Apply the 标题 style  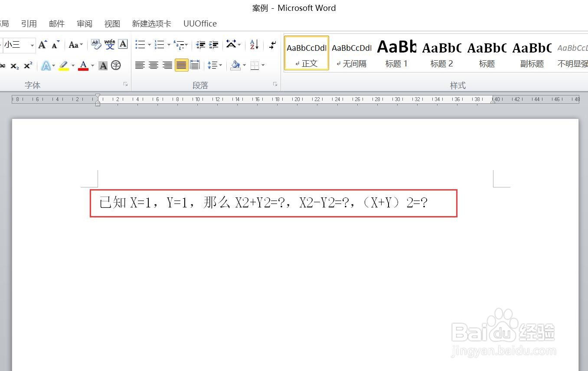point(487,53)
